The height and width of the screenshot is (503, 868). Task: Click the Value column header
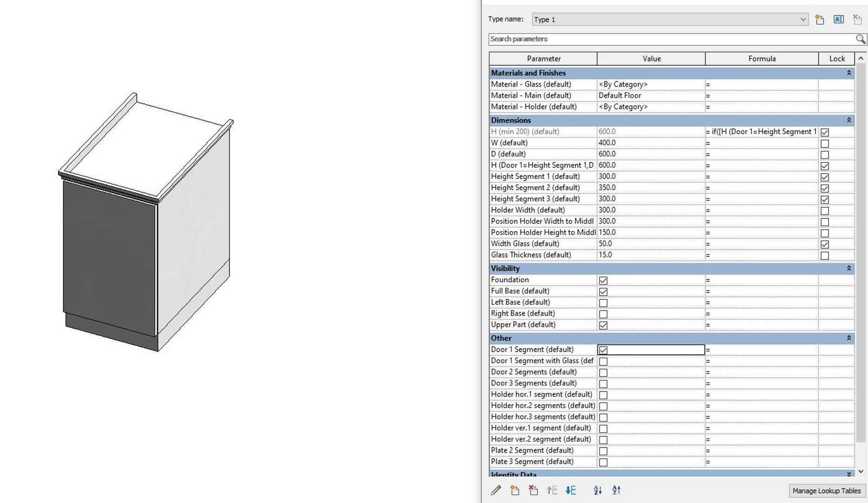(x=651, y=59)
